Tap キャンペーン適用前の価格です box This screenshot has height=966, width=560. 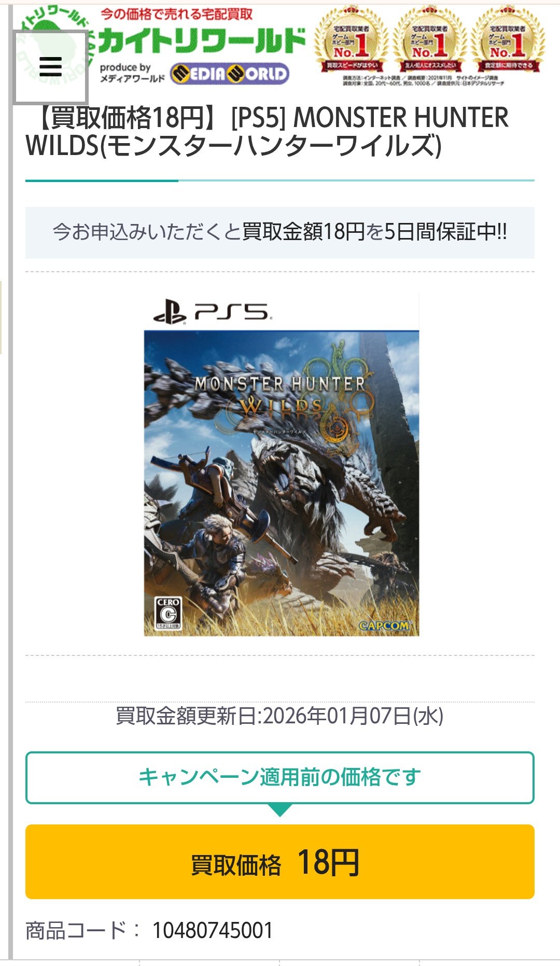[280, 777]
